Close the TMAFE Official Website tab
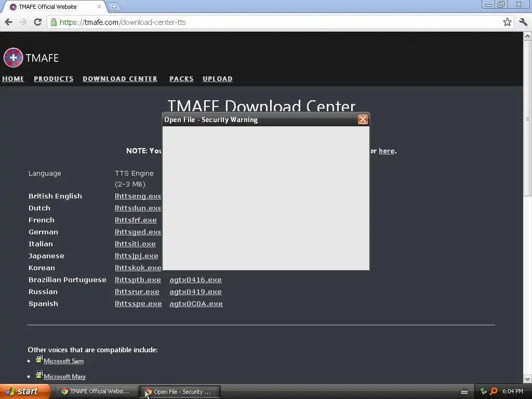Viewport: 532px width, 399px height. click(99, 7)
